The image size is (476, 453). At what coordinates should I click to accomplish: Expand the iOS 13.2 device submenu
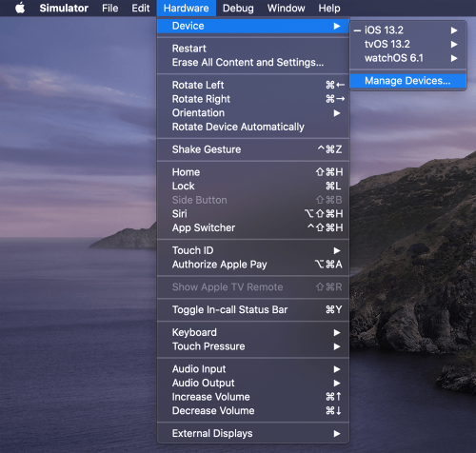(x=407, y=30)
